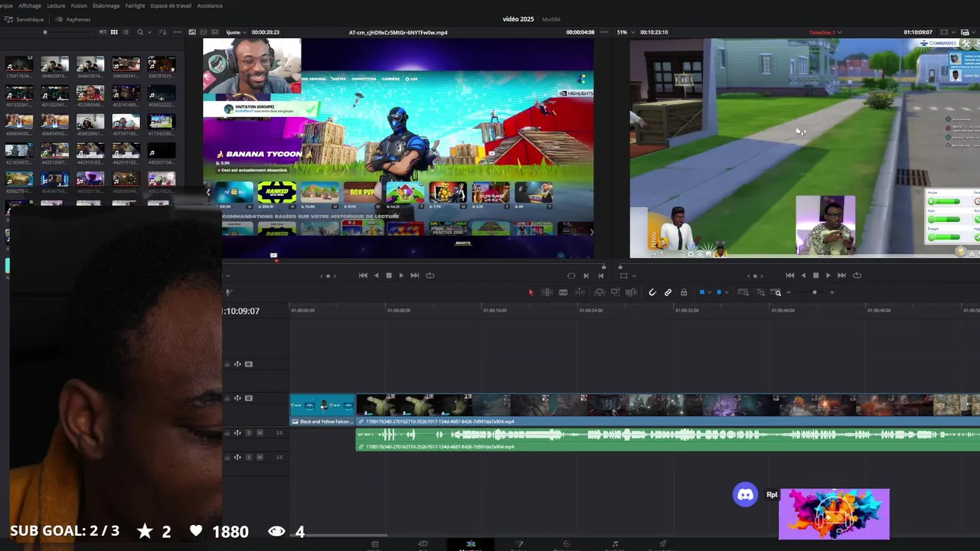Select the single viewer mode icon

(x=192, y=32)
